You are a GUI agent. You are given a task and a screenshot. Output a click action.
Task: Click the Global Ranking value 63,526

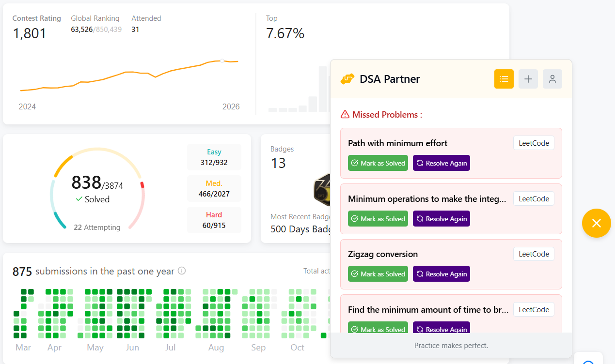(82, 30)
